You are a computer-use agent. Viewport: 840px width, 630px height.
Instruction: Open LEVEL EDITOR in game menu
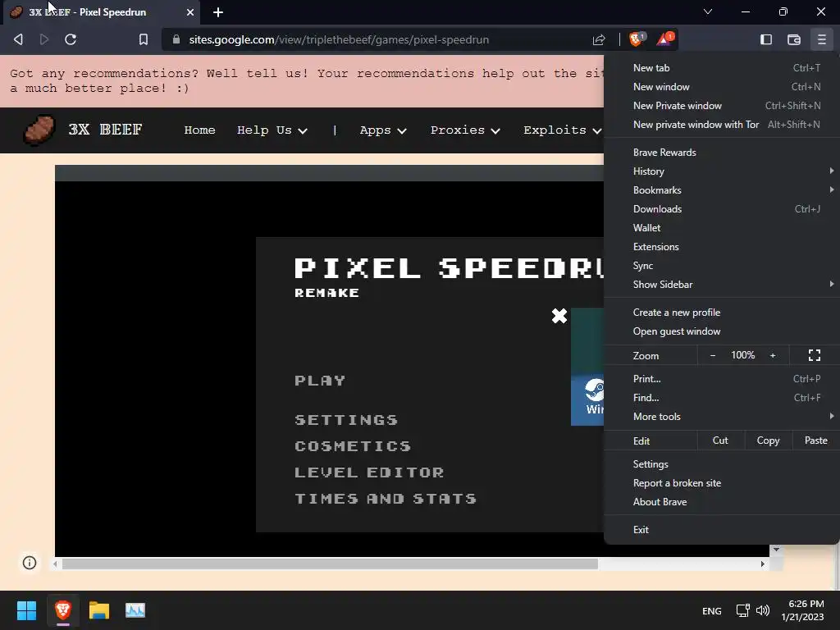pyautogui.click(x=369, y=472)
